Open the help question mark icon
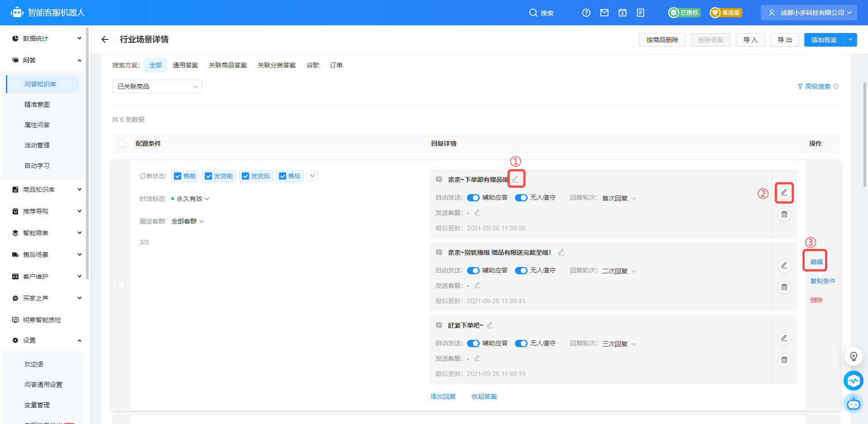The height and width of the screenshot is (424, 868). [x=586, y=13]
